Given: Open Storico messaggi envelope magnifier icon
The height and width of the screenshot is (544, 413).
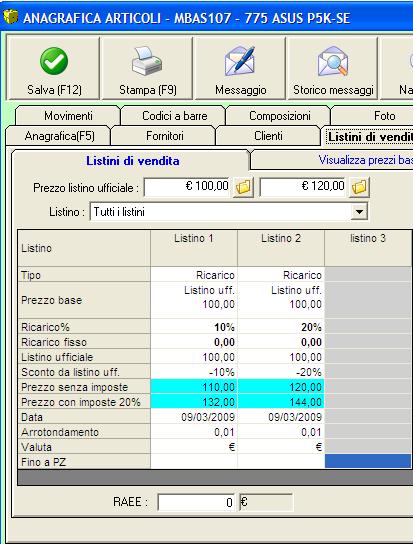Looking at the screenshot, I should (x=332, y=61).
